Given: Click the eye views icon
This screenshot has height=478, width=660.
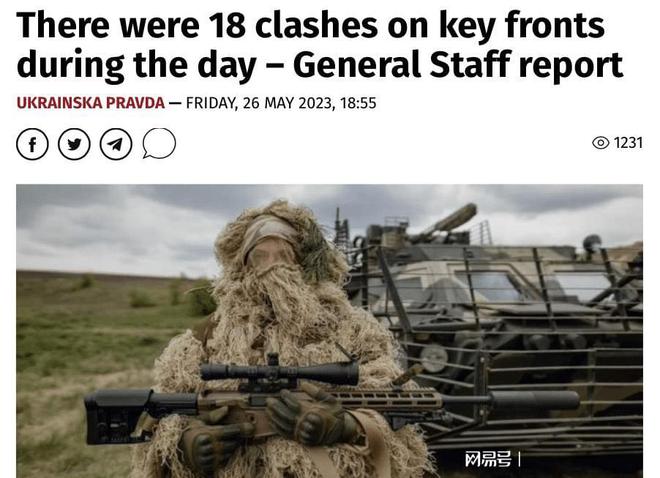Looking at the screenshot, I should 601,143.
